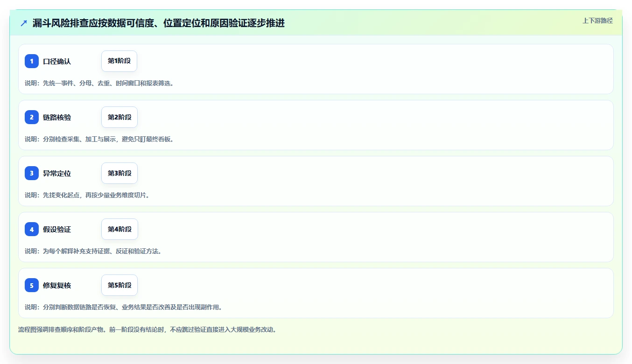Click the step number 4 badge
Viewport: 632px width, 364px height.
click(32, 229)
